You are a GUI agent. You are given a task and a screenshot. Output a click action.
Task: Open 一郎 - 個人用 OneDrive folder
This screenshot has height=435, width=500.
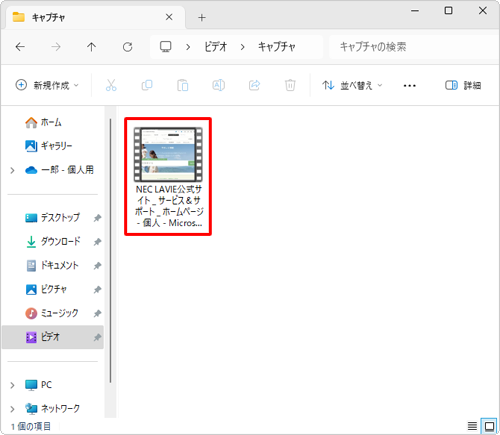point(59,170)
